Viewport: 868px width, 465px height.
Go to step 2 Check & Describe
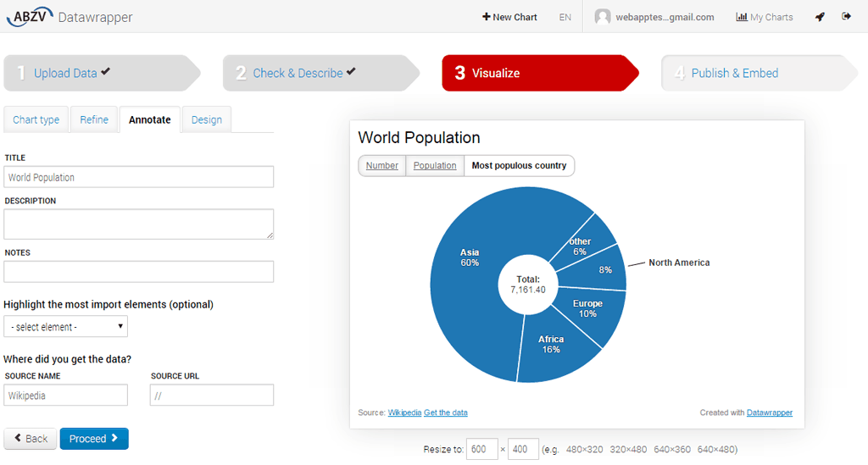(x=321, y=73)
